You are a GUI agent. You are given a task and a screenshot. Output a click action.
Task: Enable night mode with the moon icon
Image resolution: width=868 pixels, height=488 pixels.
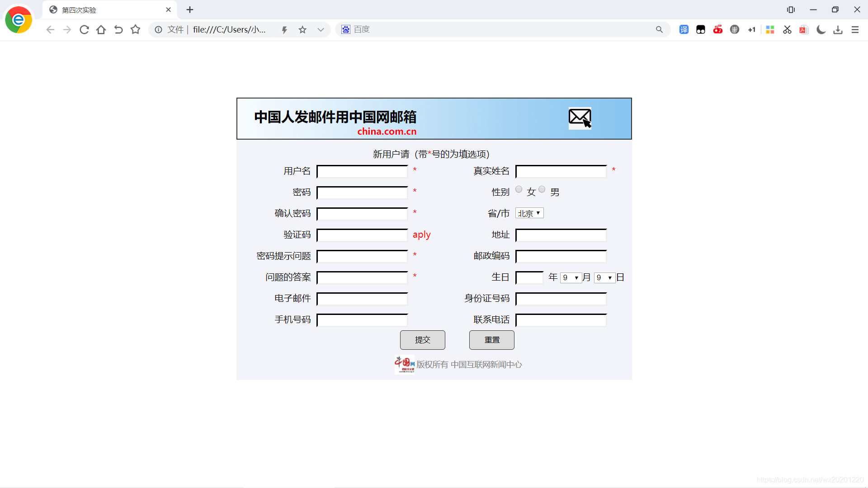[x=821, y=29]
